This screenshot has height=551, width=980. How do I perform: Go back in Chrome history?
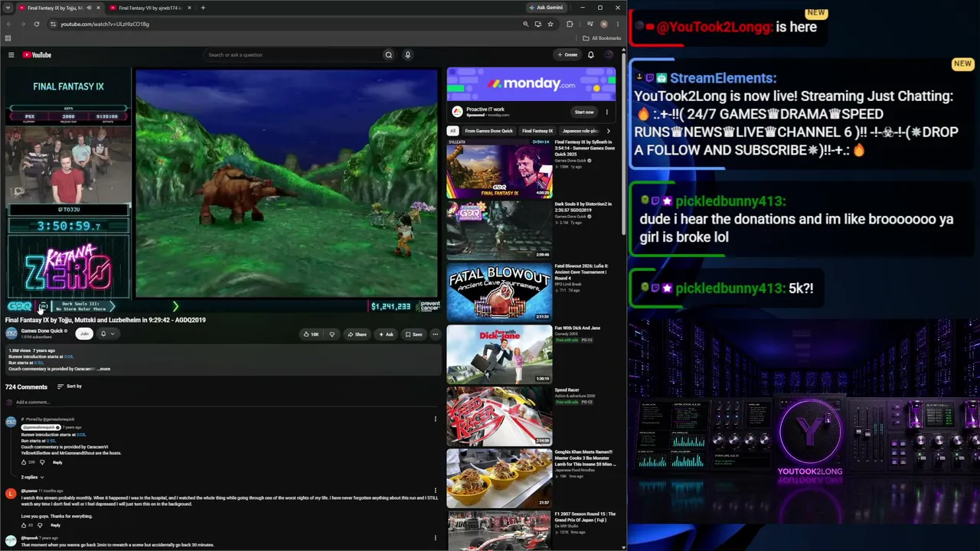click(x=9, y=24)
